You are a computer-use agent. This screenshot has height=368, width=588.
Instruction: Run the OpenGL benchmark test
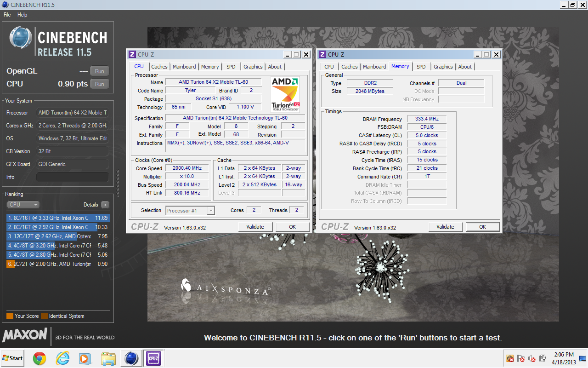pyautogui.click(x=100, y=71)
